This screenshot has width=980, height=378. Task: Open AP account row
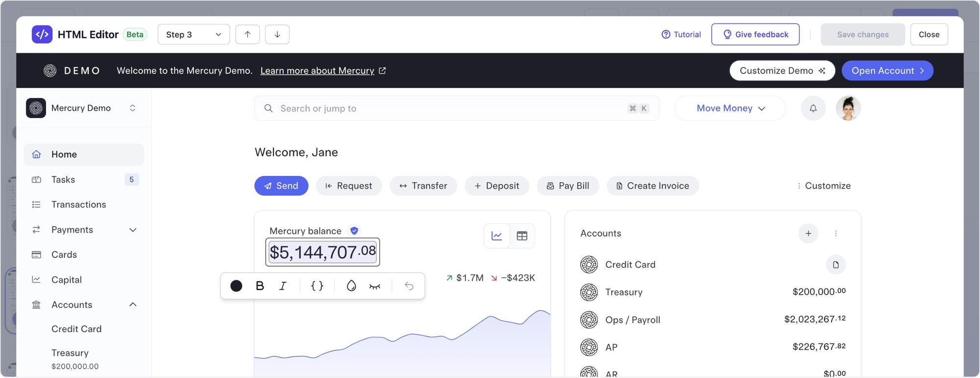pyautogui.click(x=713, y=347)
